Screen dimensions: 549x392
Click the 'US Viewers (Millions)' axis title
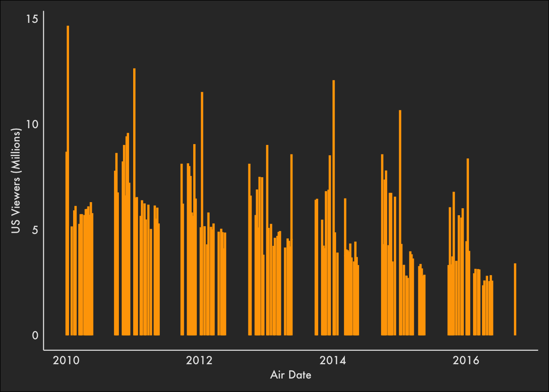[x=16, y=181]
